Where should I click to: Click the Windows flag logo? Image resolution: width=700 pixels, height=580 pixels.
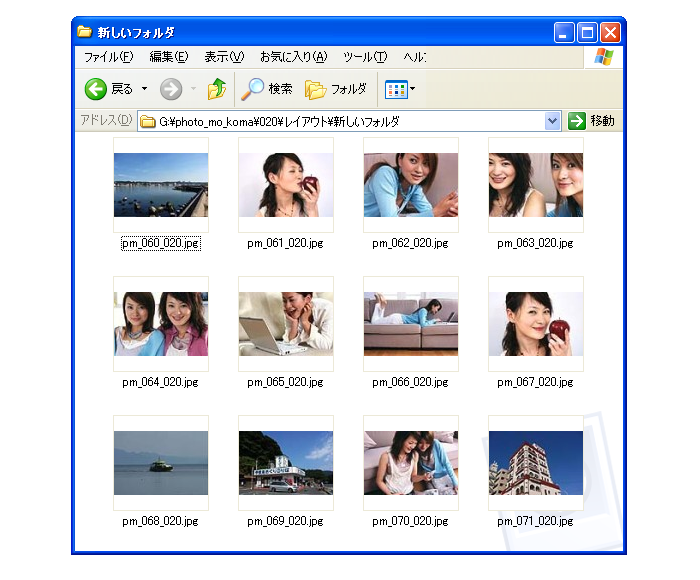click(604, 57)
